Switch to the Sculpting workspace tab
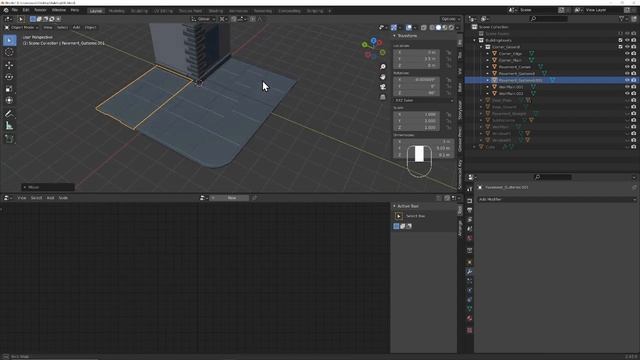This screenshot has width=640, height=360. coord(140,11)
